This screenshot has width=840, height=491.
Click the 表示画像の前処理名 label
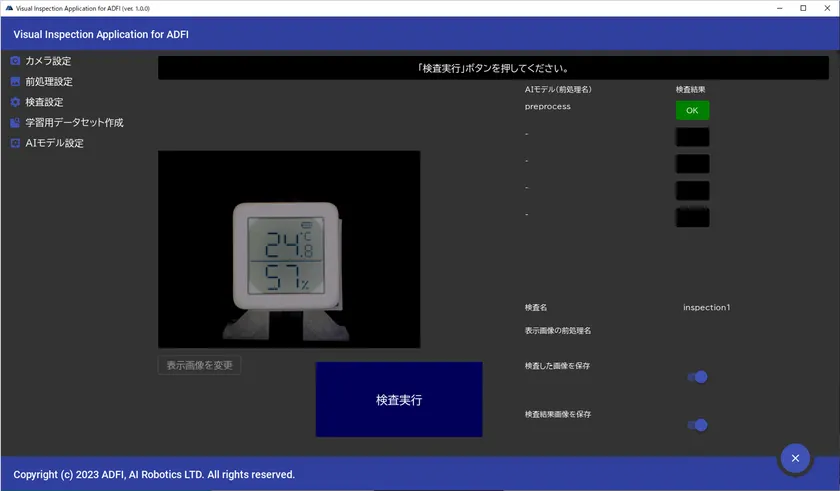[558, 330]
